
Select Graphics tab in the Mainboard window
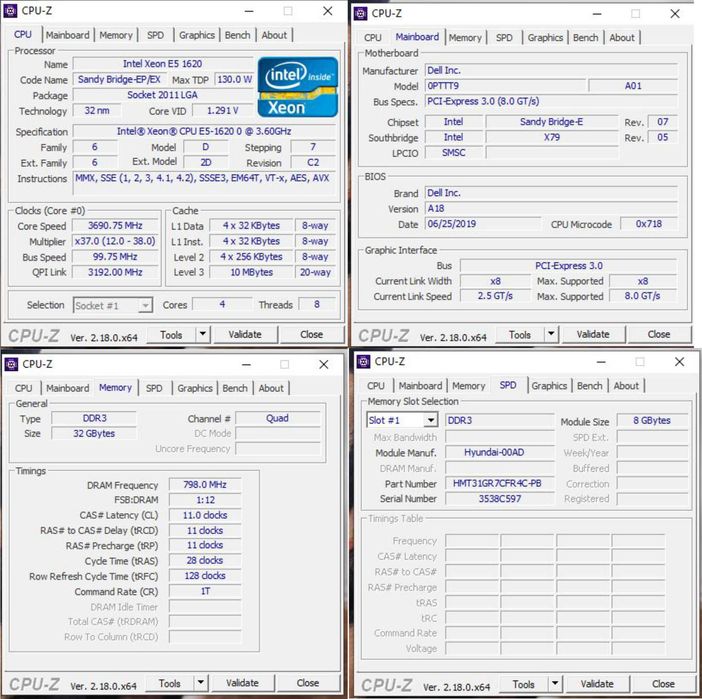545,38
